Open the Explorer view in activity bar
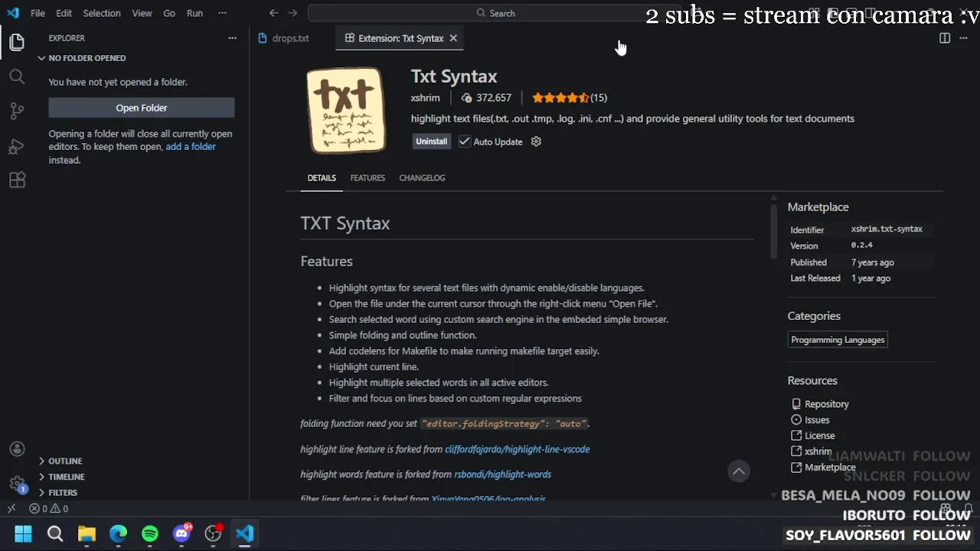Screen dimensions: 980x551 tap(17, 43)
